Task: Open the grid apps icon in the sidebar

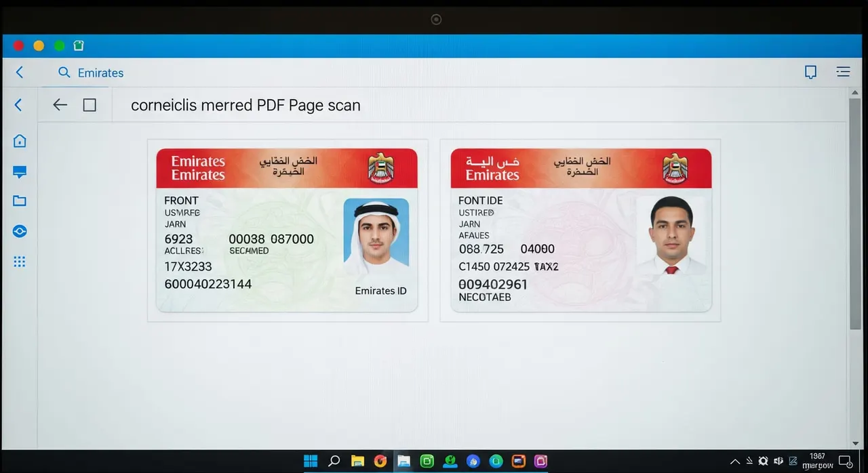Action: (x=20, y=262)
